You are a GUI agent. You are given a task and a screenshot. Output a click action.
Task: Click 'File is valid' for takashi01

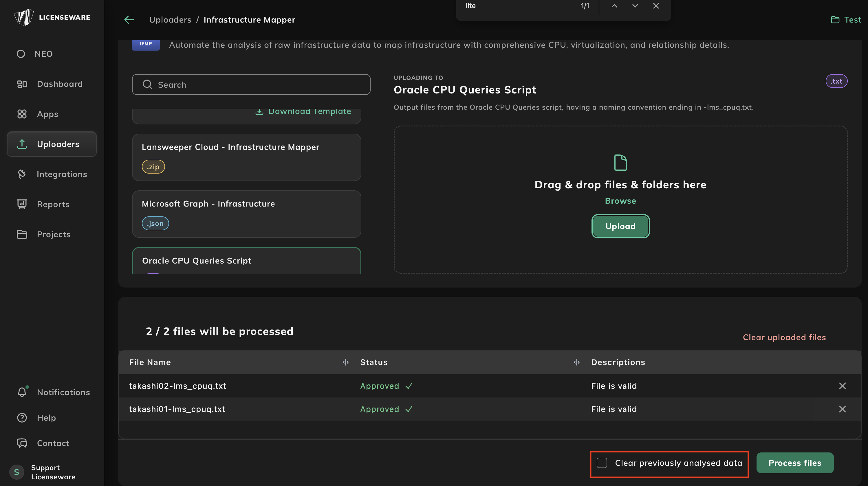(614, 409)
